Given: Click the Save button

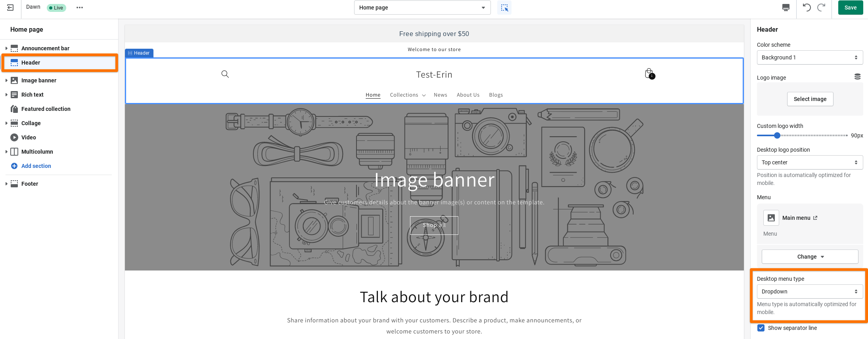Looking at the screenshot, I should coord(850,8).
